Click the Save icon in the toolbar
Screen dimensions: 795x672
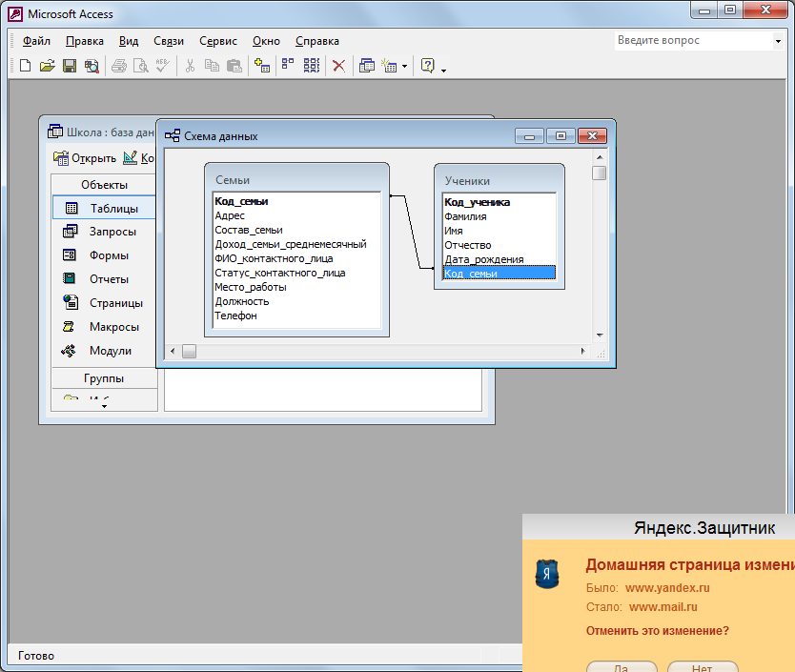70,66
